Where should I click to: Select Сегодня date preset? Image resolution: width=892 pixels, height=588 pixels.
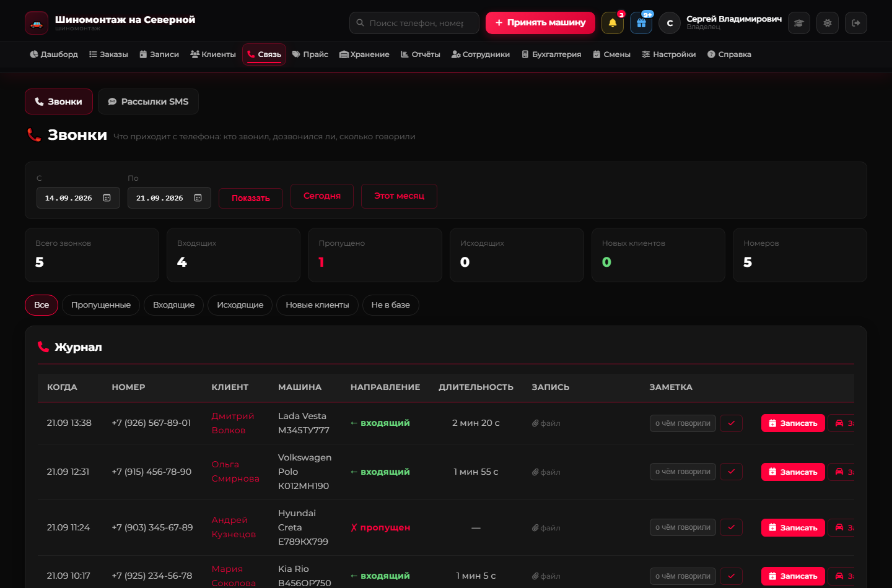[x=322, y=196]
